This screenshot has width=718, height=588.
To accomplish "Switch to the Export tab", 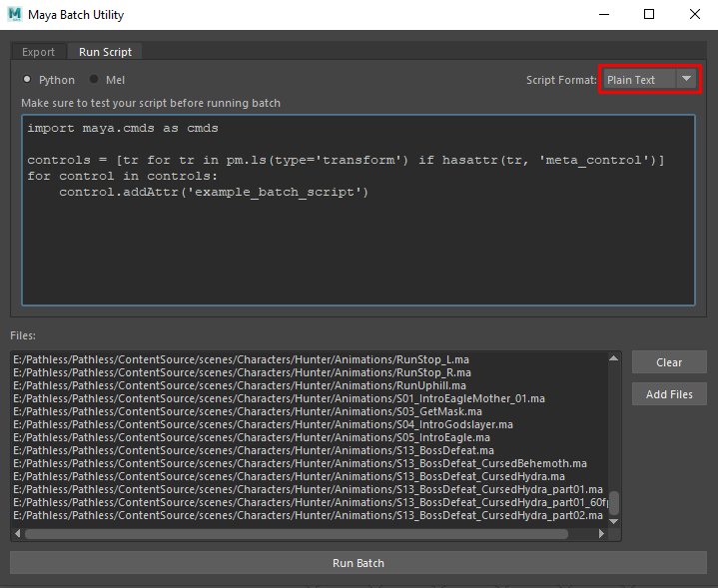I will point(39,52).
